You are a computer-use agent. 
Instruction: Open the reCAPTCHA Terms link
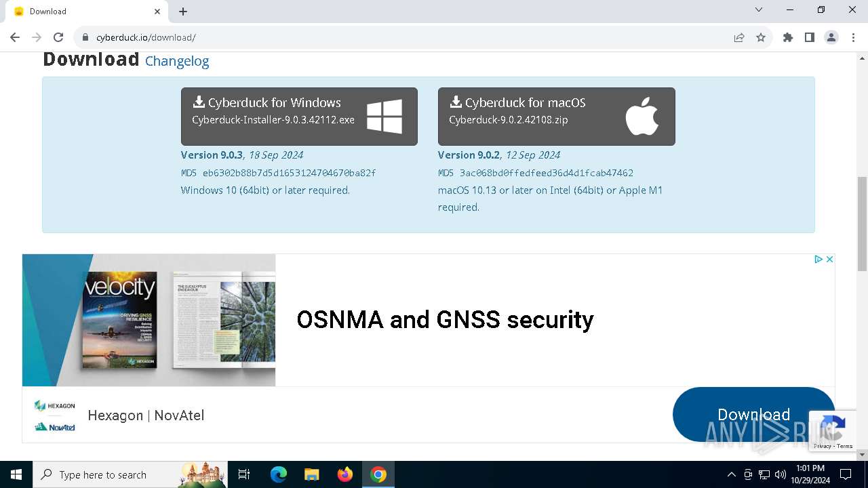(x=845, y=446)
